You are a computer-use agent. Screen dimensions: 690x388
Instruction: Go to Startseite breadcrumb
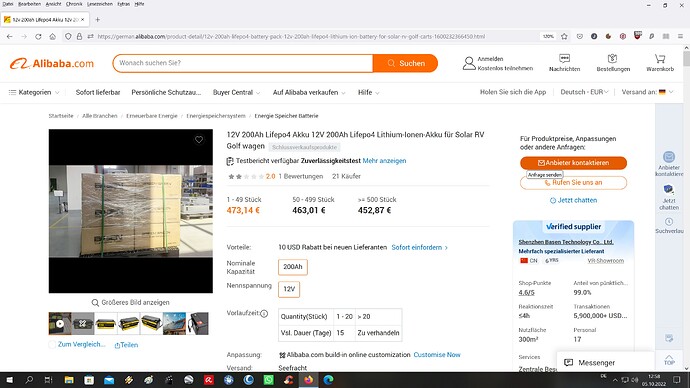61,116
